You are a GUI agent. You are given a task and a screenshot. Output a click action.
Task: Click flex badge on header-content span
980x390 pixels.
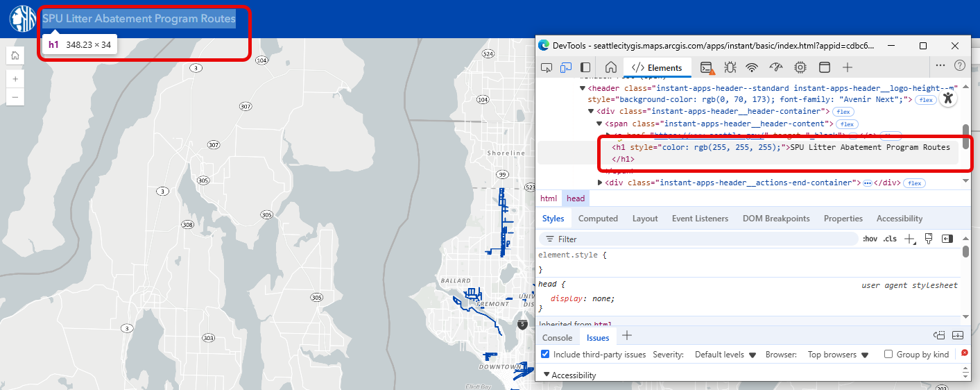[848, 124]
